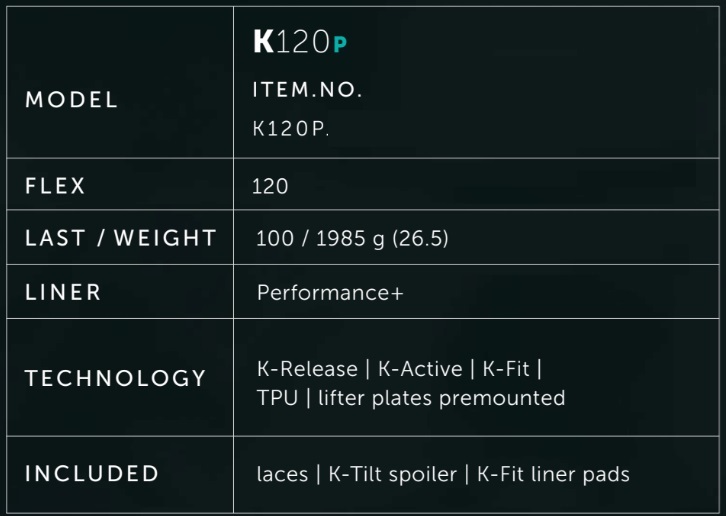The height and width of the screenshot is (516, 726).
Task: Click the K-Active technology entry
Action: pyautogui.click(x=420, y=369)
